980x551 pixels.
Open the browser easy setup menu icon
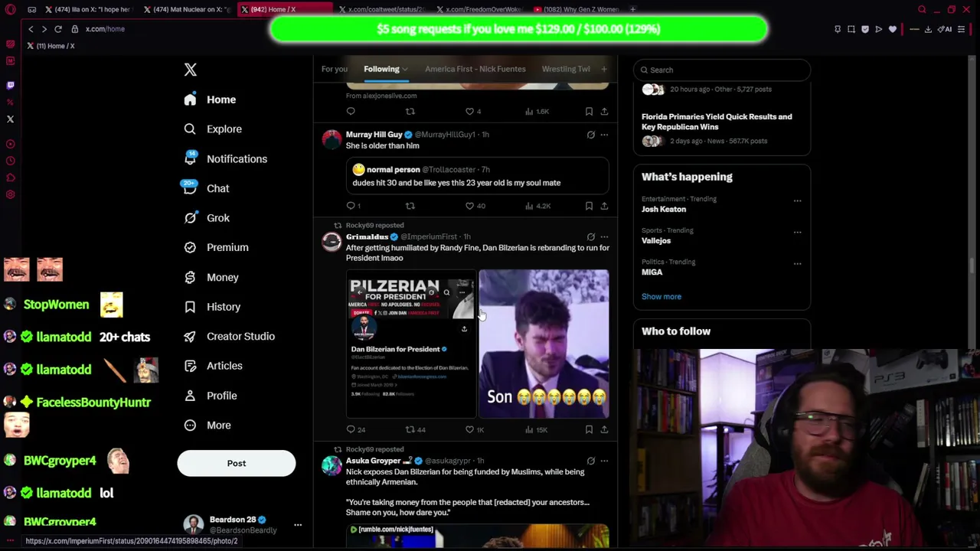pyautogui.click(x=962, y=29)
